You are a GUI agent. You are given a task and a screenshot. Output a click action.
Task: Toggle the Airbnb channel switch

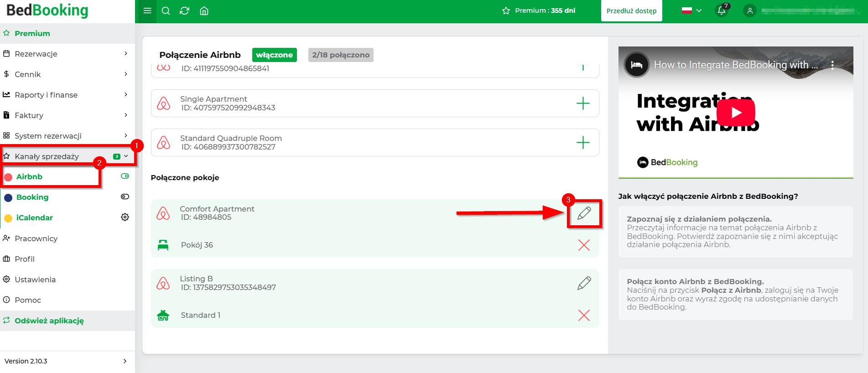click(x=125, y=176)
